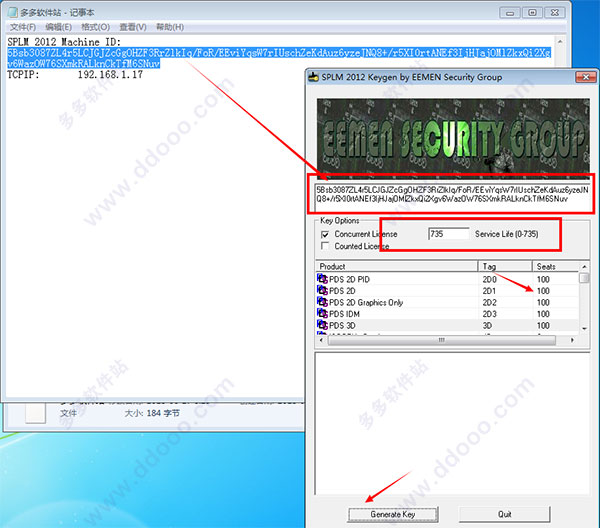Image resolution: width=600 pixels, height=528 pixels.
Task: Click the keygen title bar icon
Action: point(314,77)
